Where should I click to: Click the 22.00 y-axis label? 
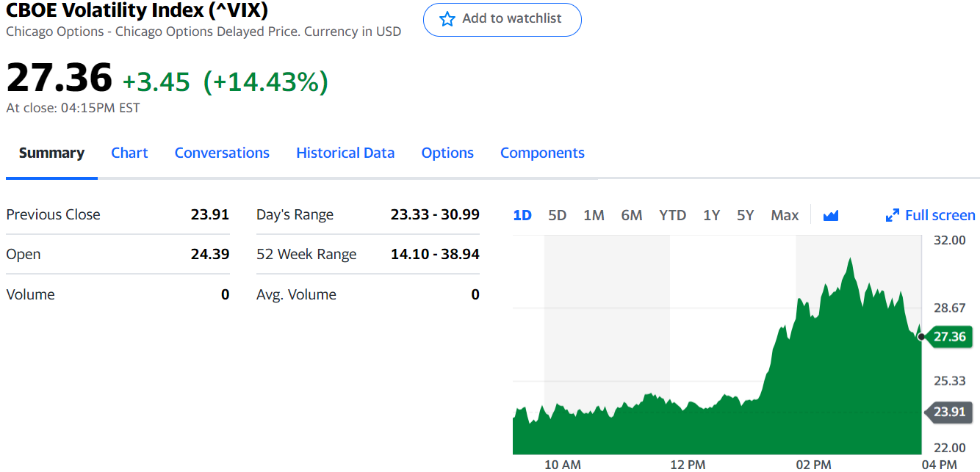(x=950, y=448)
